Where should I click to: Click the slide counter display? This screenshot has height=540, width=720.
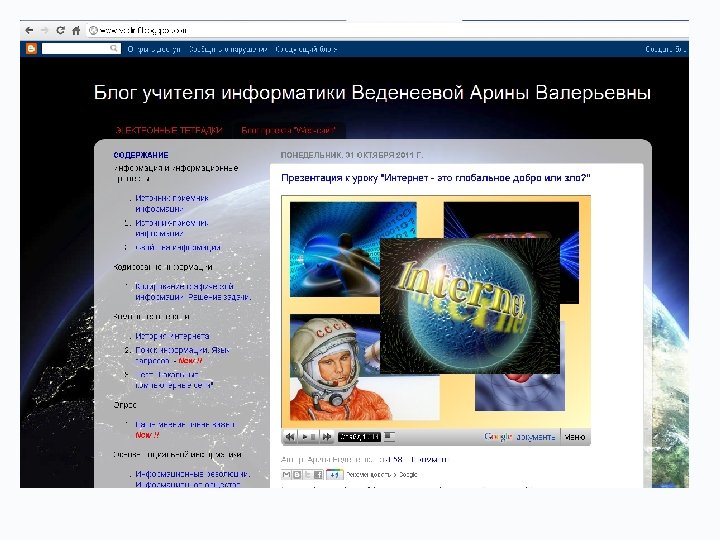[359, 437]
